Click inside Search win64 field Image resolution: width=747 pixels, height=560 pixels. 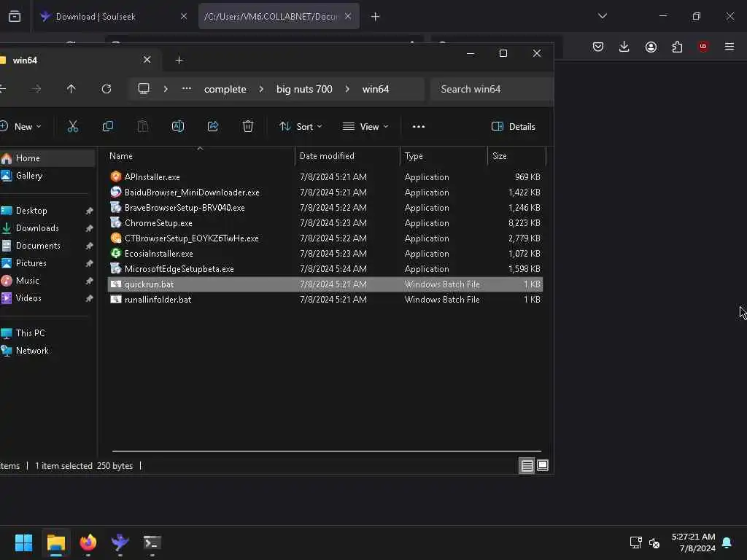(492, 89)
